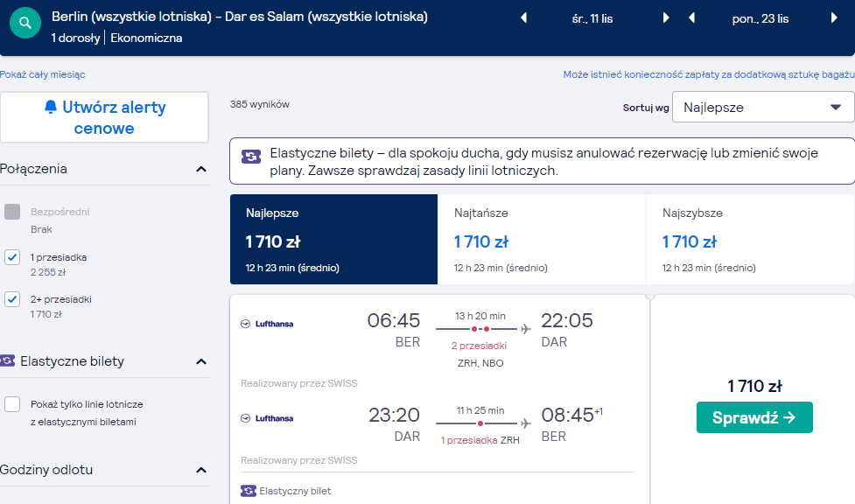Uncheck the 1 przesiadka checkbox
The height and width of the screenshot is (504, 855).
click(12, 257)
